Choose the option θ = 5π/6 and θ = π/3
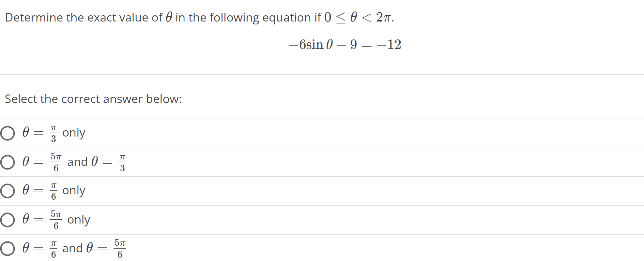Image resolution: width=644 pixels, height=261 pixels. [x=7, y=162]
